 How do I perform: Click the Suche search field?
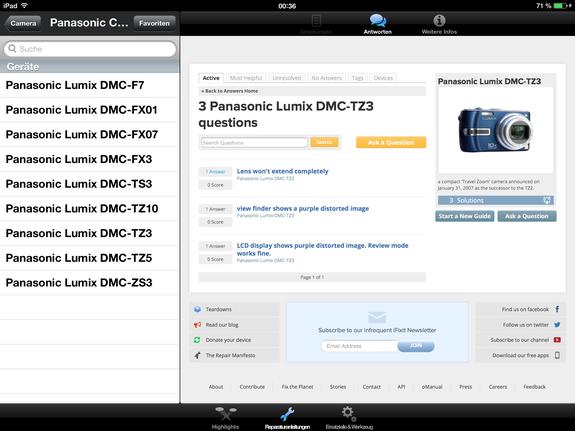pyautogui.click(x=90, y=49)
